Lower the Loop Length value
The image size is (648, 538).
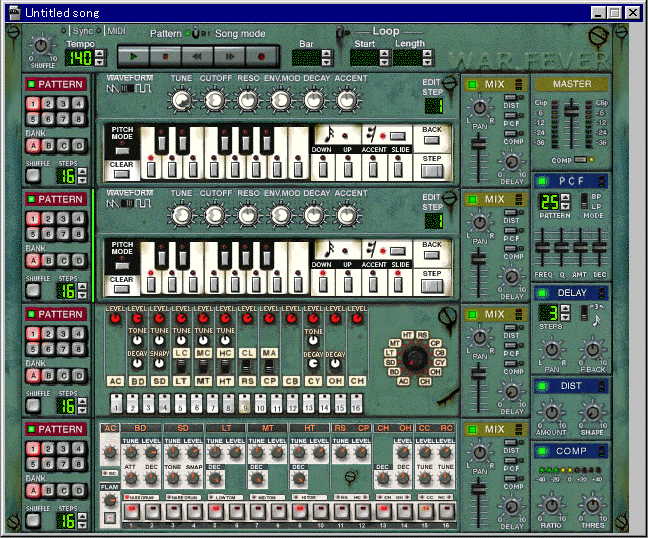pyautogui.click(x=427, y=62)
